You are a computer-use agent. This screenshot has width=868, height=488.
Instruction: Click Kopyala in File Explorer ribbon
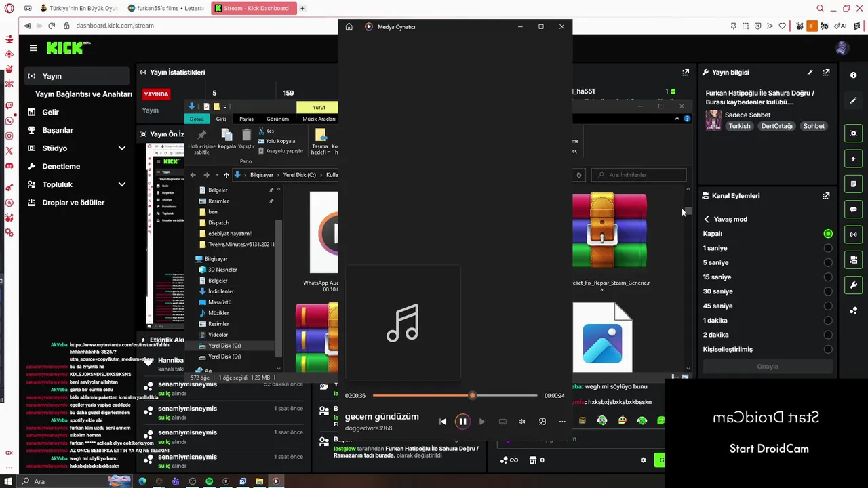click(x=226, y=138)
